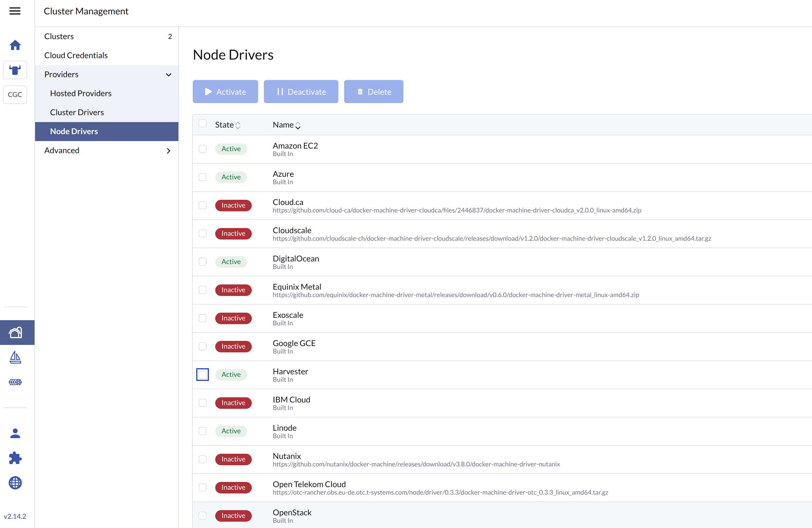Click the Deactivate button

pyautogui.click(x=301, y=92)
